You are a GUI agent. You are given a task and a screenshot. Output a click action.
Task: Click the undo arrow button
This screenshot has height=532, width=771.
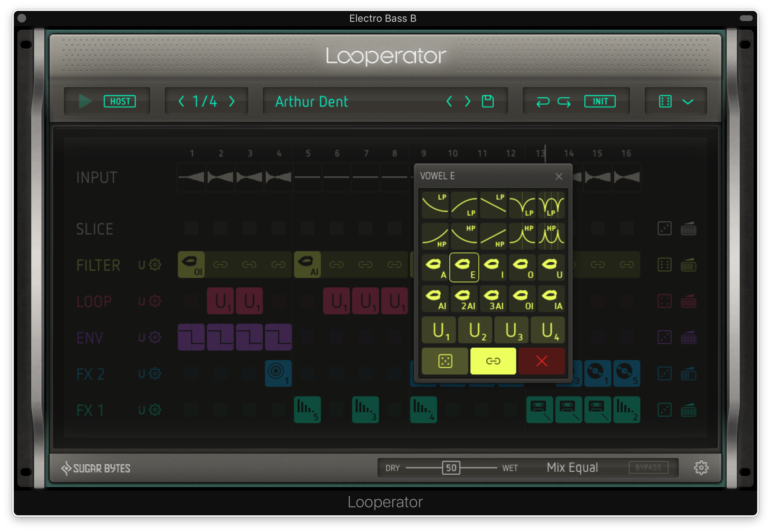point(543,102)
